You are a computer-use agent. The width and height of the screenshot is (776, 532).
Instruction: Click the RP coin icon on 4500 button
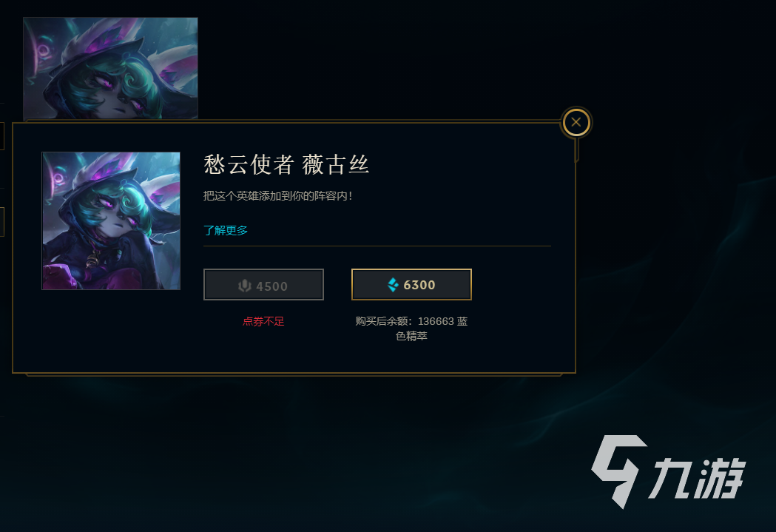(x=245, y=286)
